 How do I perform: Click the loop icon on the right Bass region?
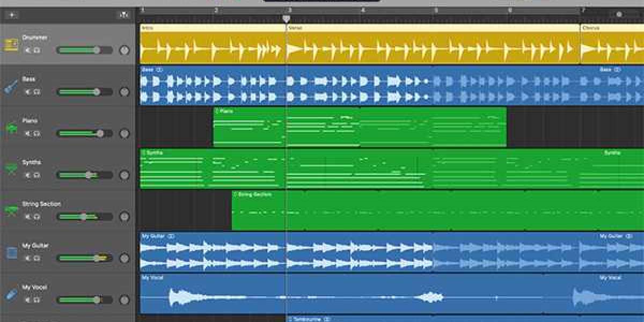pos(618,70)
